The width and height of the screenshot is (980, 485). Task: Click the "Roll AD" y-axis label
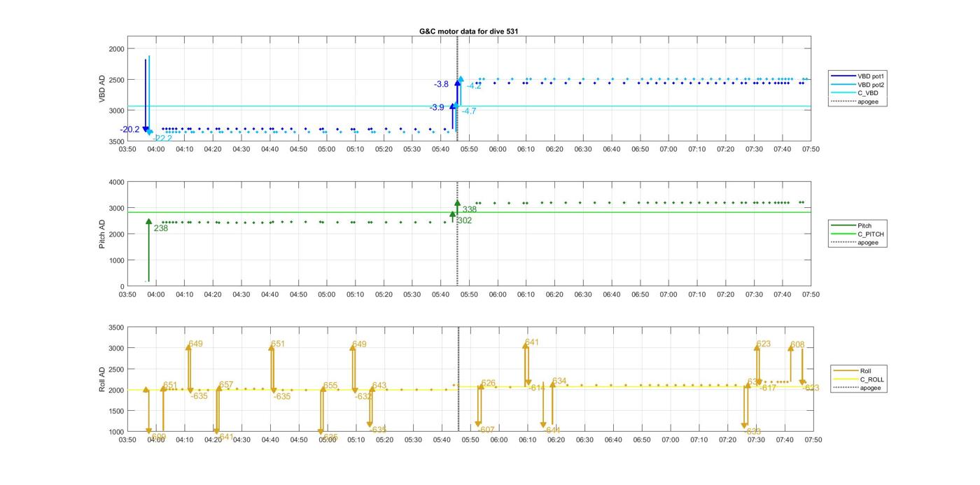click(x=102, y=379)
